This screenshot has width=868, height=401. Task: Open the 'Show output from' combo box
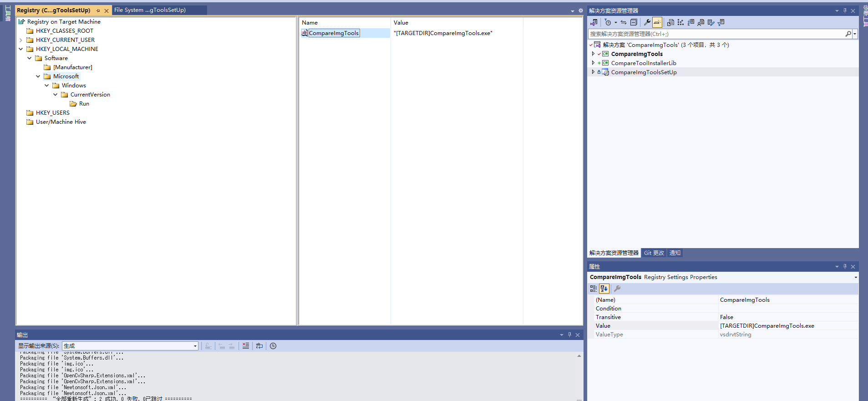click(x=130, y=346)
